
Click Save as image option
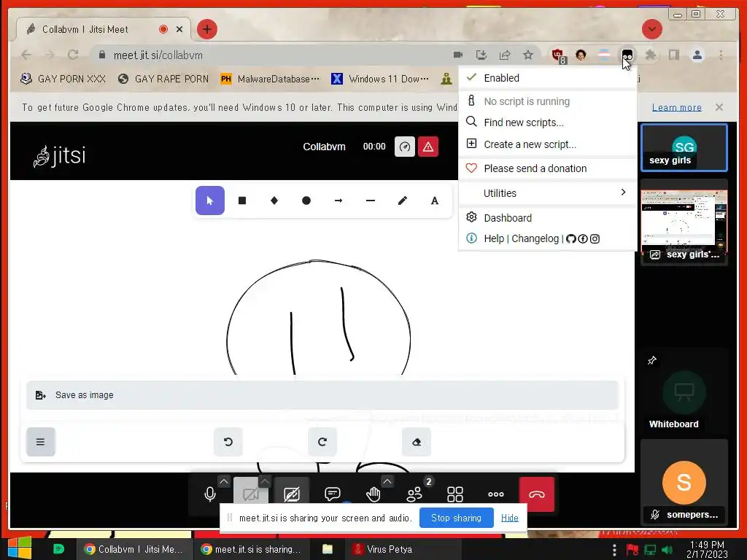(322, 394)
